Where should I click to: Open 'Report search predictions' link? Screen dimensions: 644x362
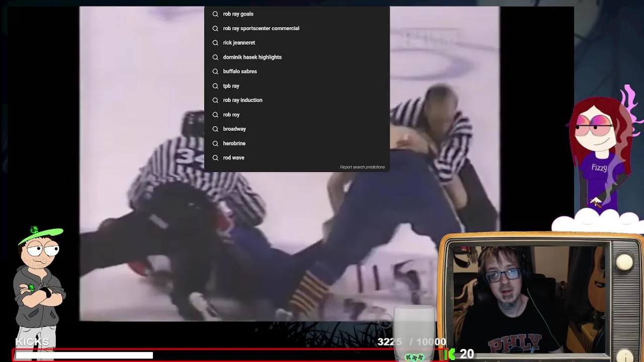[362, 167]
